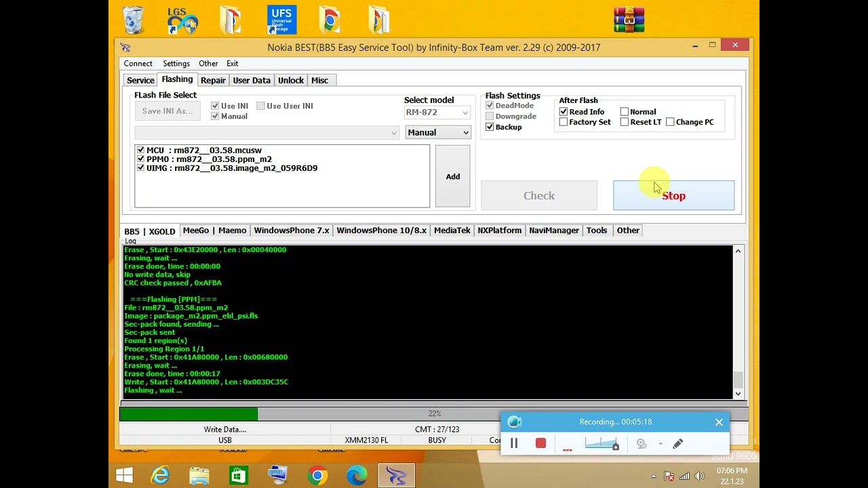Toggle Read Info after flash
The width and height of the screenshot is (868, 488).
pos(563,112)
